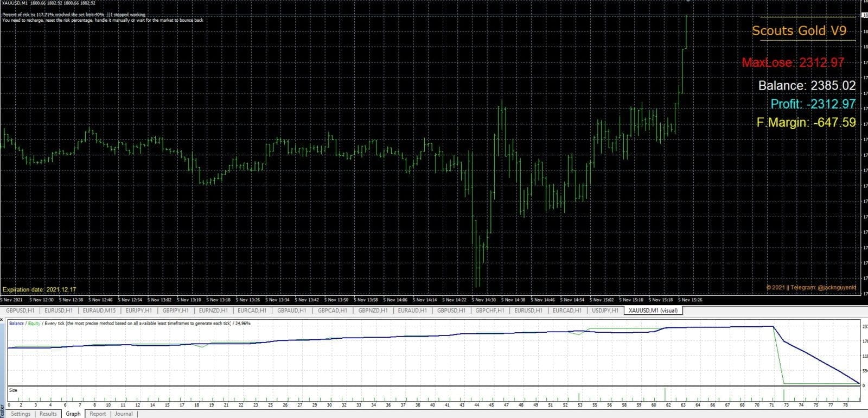Screen dimensions: 868x418
Task: Switch to the EURAUD,M15 chart tab
Action: (99, 311)
